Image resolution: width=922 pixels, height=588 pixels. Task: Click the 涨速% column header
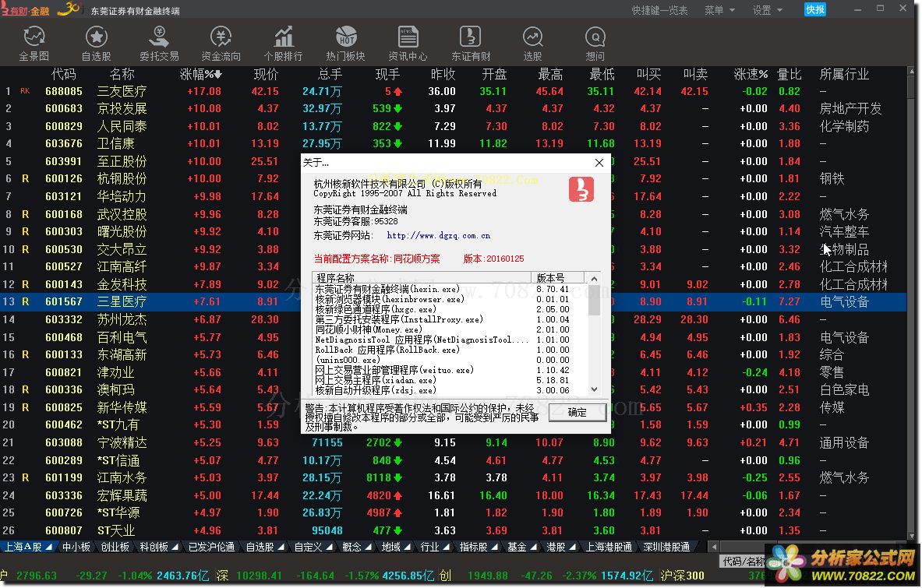(x=751, y=74)
